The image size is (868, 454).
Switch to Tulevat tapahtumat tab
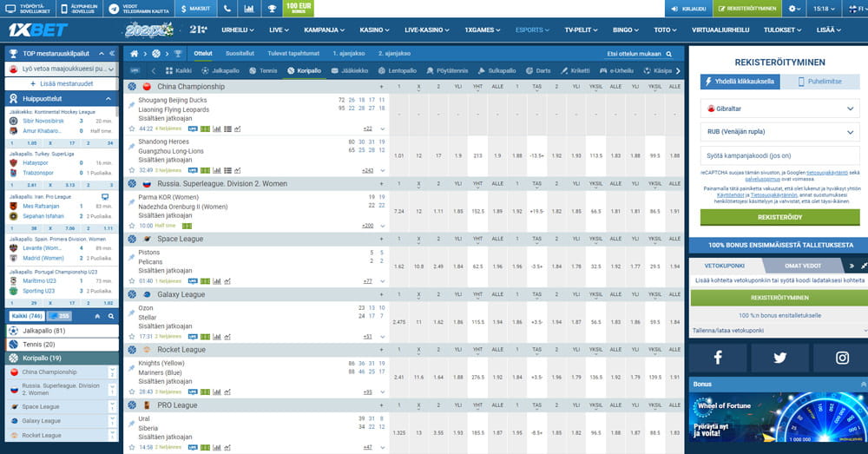(x=293, y=54)
